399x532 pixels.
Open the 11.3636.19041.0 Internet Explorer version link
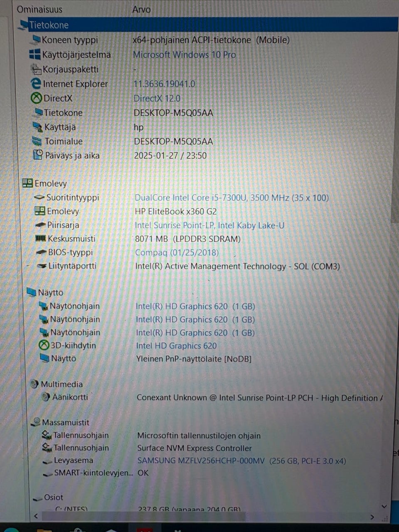click(164, 84)
